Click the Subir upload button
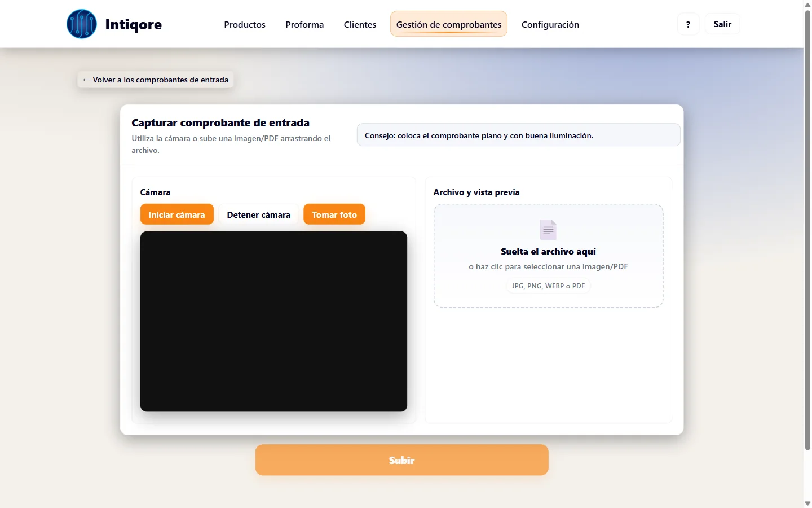Image resolution: width=812 pixels, height=508 pixels. [x=402, y=460]
